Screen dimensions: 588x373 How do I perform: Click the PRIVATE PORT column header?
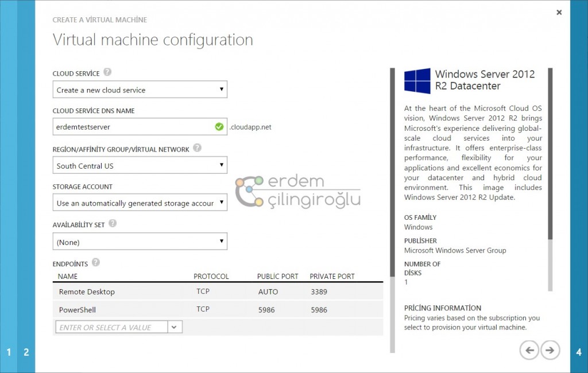pos(332,276)
